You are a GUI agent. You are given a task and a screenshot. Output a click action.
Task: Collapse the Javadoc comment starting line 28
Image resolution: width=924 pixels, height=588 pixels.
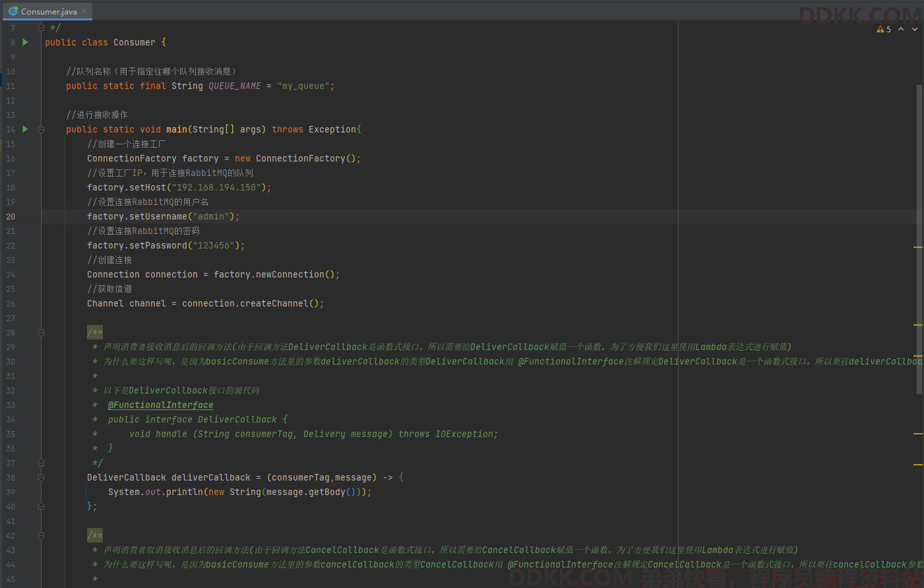point(41,332)
